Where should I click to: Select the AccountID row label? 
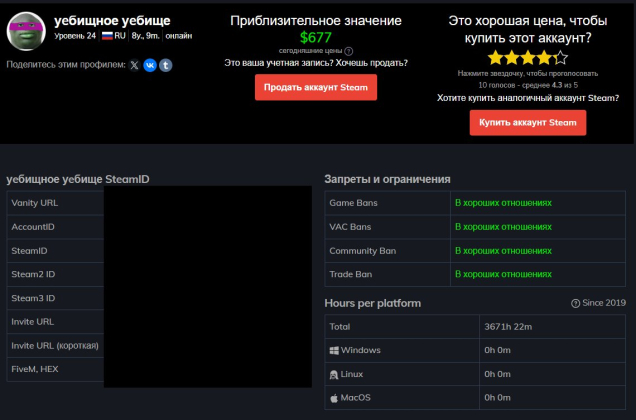[33, 227]
